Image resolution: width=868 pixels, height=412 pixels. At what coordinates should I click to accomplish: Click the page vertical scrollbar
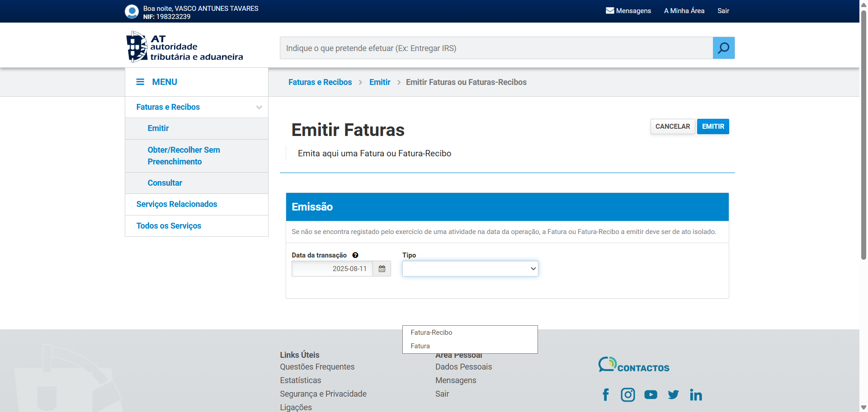tap(863, 135)
